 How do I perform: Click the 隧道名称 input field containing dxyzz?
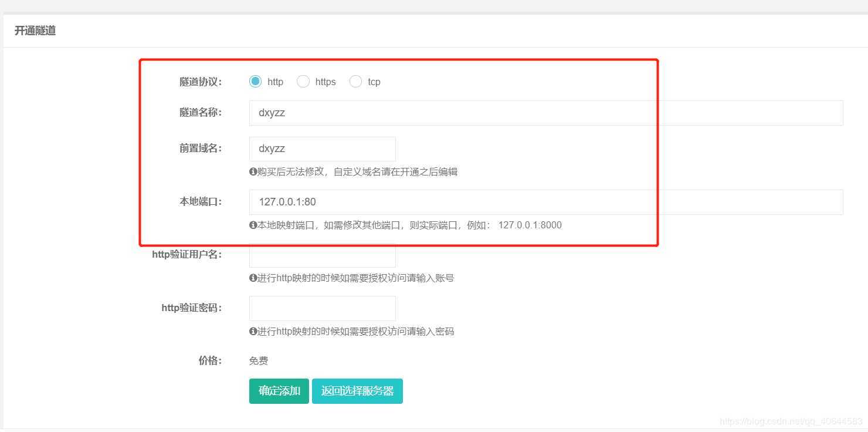(546, 113)
